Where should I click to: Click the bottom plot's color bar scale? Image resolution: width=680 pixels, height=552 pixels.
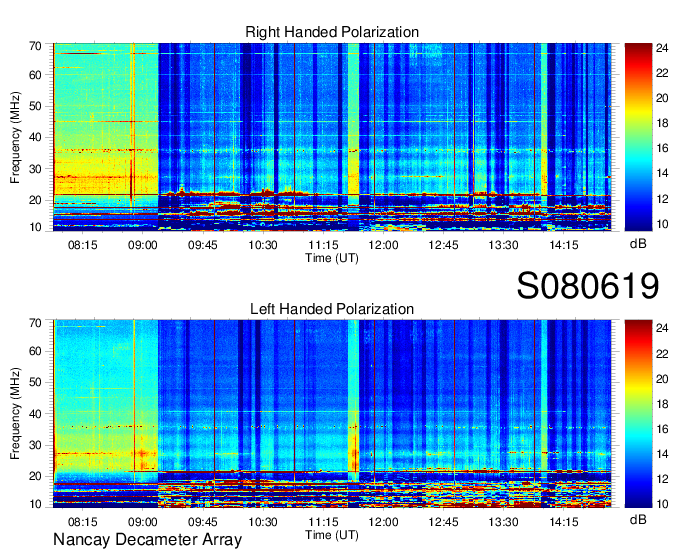click(x=638, y=414)
